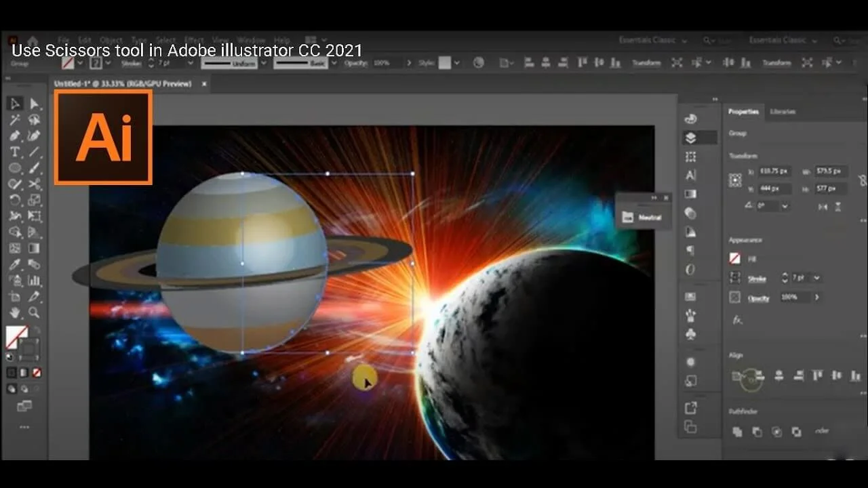Open the Character panel icon in dock
Image resolution: width=868 pixels, height=488 pixels.
[x=690, y=175]
